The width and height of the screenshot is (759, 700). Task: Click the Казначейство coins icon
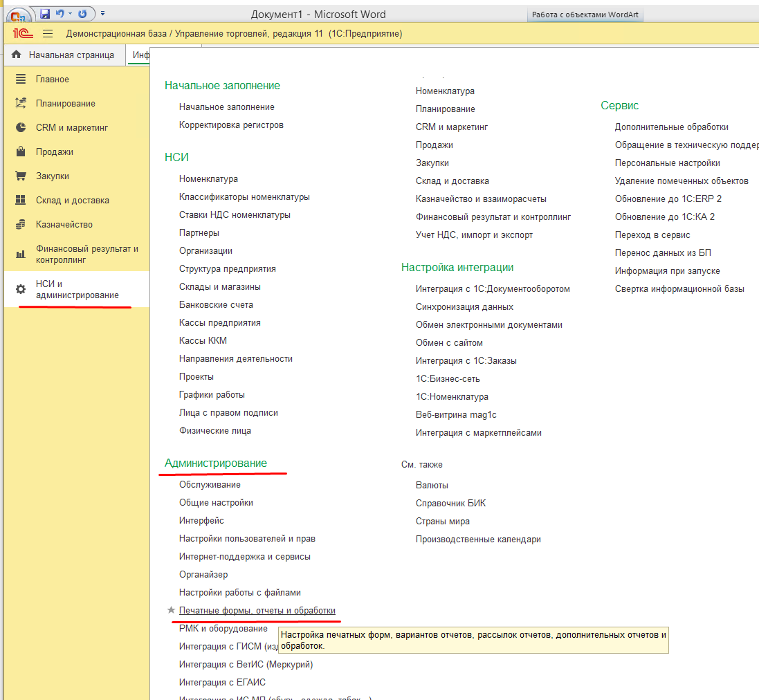(x=20, y=224)
